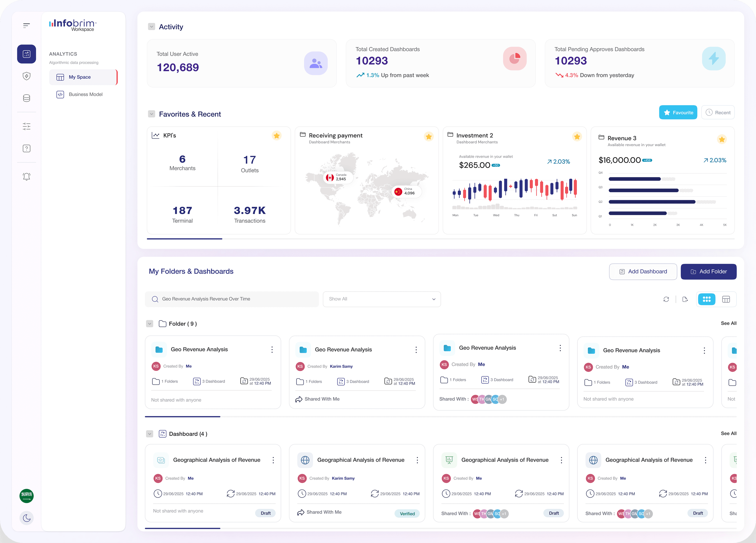Image resolution: width=756 pixels, height=543 pixels.
Task: Click the folder icon on Karim Samy's Geo Revenue folder
Action: click(x=303, y=350)
